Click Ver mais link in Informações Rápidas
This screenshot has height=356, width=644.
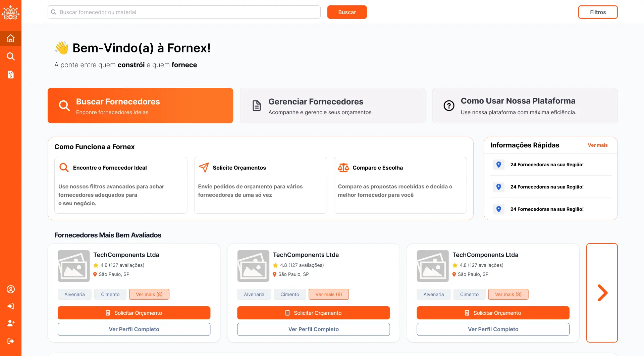597,145
